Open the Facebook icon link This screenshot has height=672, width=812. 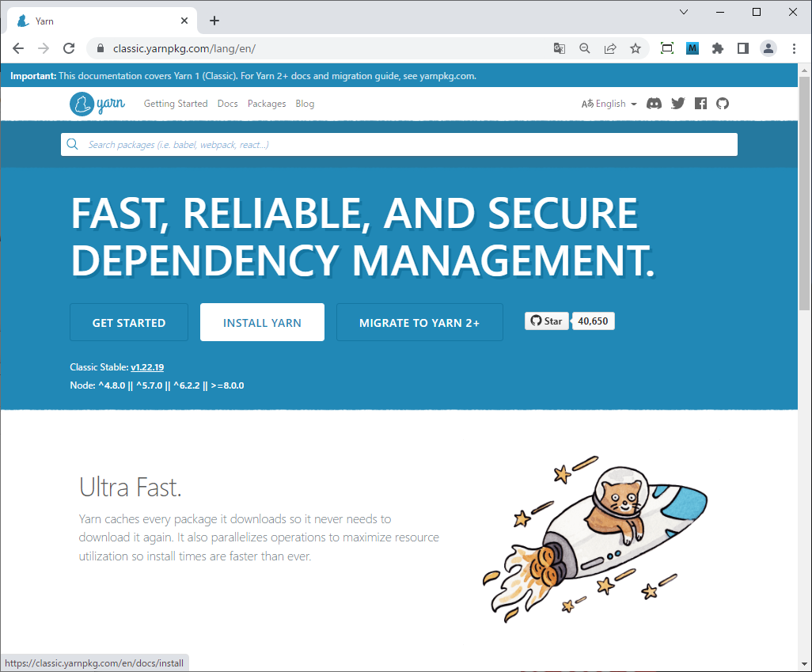[x=700, y=104]
